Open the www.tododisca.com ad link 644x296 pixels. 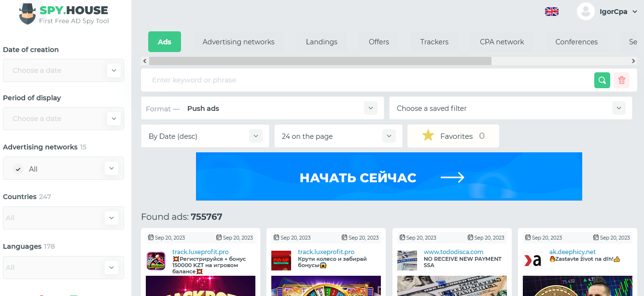coord(453,252)
